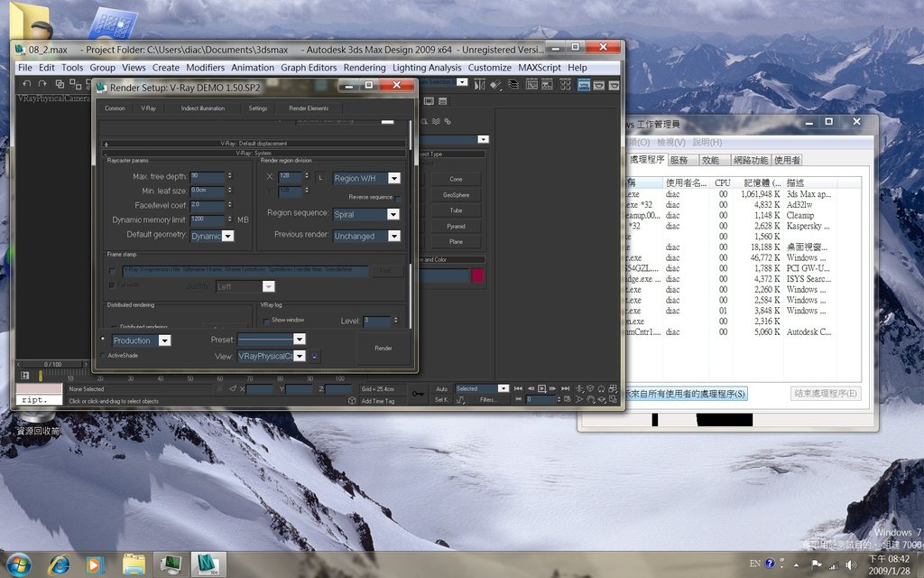Open the Region W/H dropdown
The height and width of the screenshot is (578, 924).
pos(366,178)
